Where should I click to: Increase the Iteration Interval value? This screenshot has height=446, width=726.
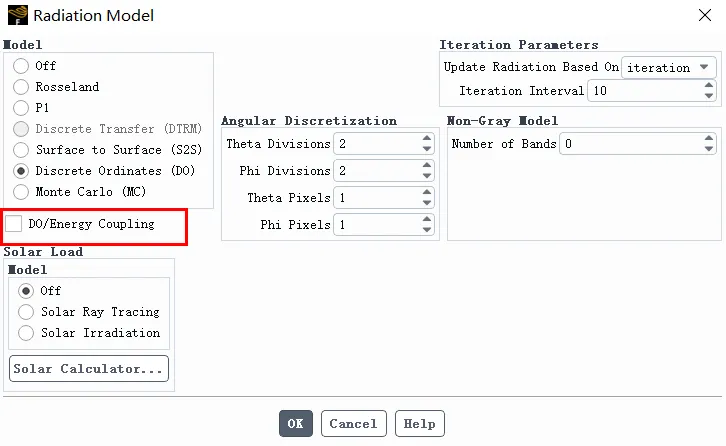pyautogui.click(x=709, y=86)
